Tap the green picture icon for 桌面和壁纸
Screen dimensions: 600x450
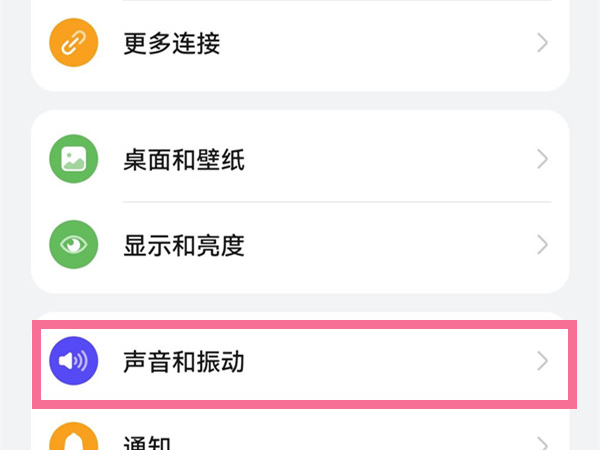[x=73, y=159]
